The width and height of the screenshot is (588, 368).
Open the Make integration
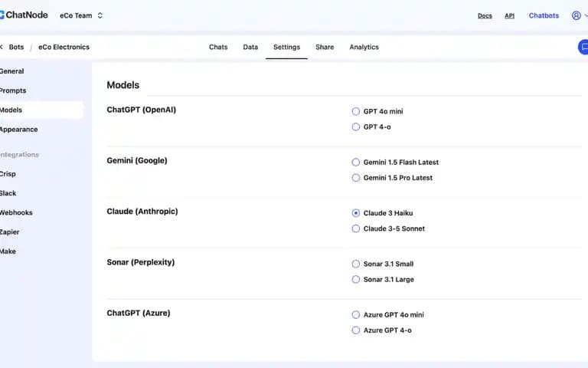point(8,251)
